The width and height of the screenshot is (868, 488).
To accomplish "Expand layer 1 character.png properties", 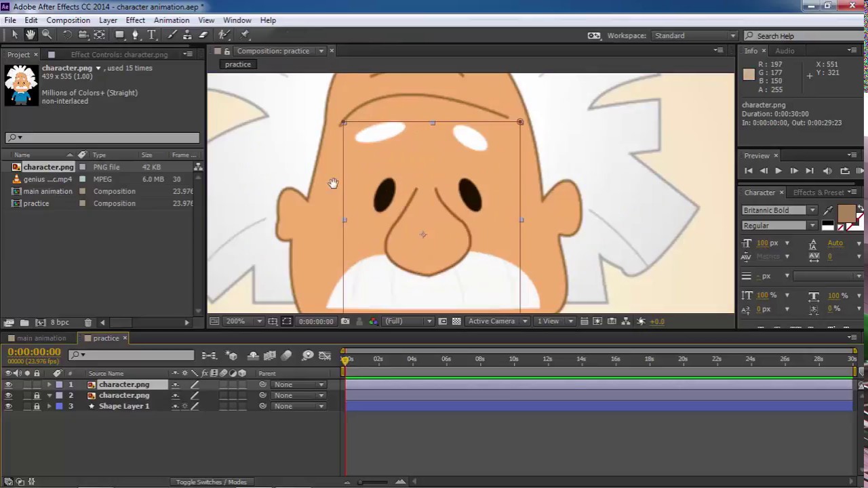I will point(49,384).
